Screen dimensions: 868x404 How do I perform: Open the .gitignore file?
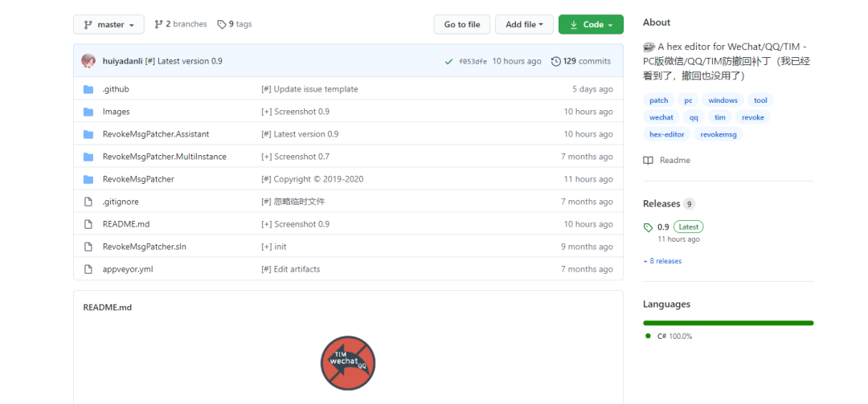click(121, 202)
